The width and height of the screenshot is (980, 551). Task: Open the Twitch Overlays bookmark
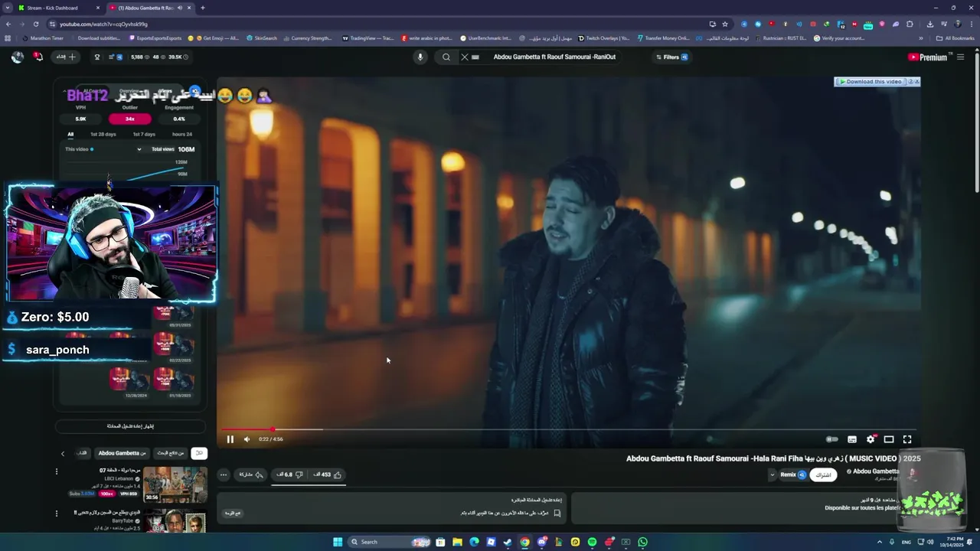(x=604, y=38)
